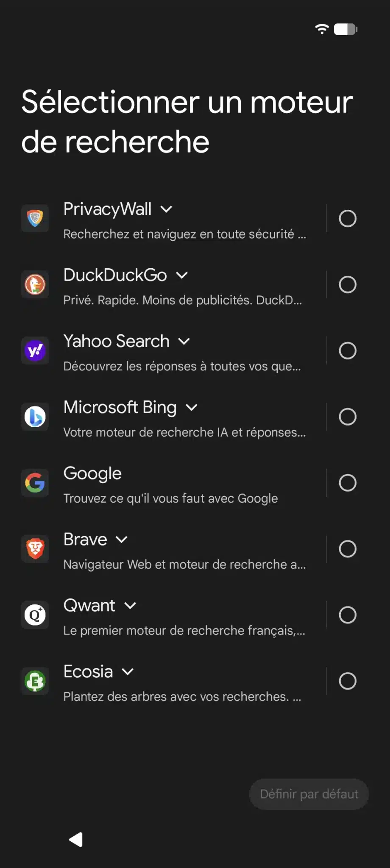
Task: Tap the Yahoo Search purple icon
Action: click(x=35, y=351)
